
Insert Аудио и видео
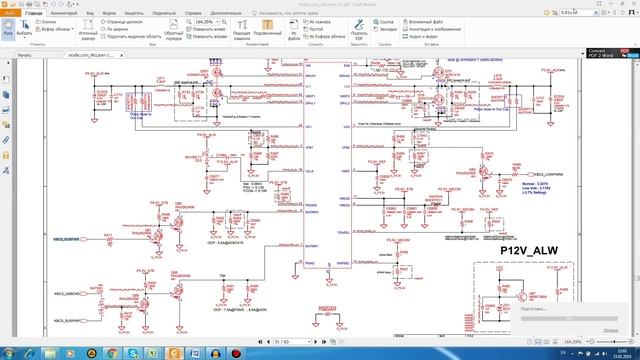[420, 36]
